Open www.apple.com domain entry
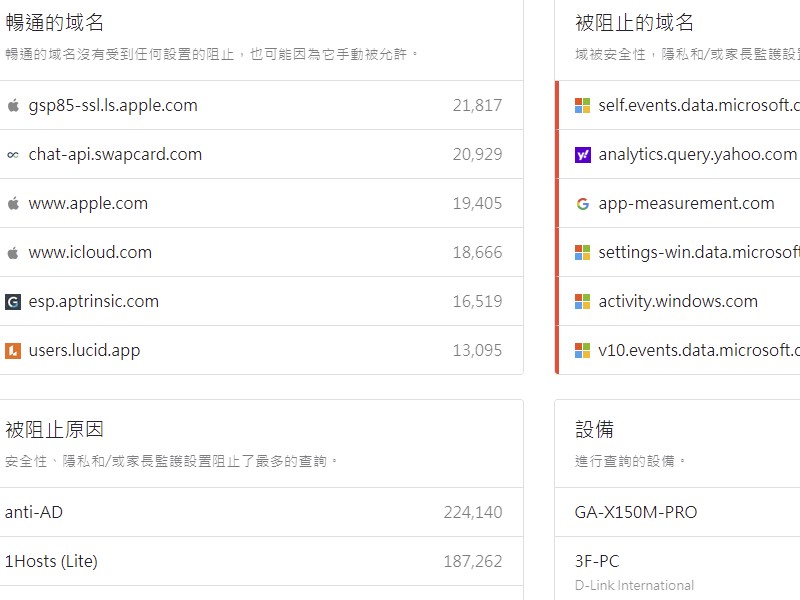Viewport: 800px width, 600px height. [x=88, y=204]
